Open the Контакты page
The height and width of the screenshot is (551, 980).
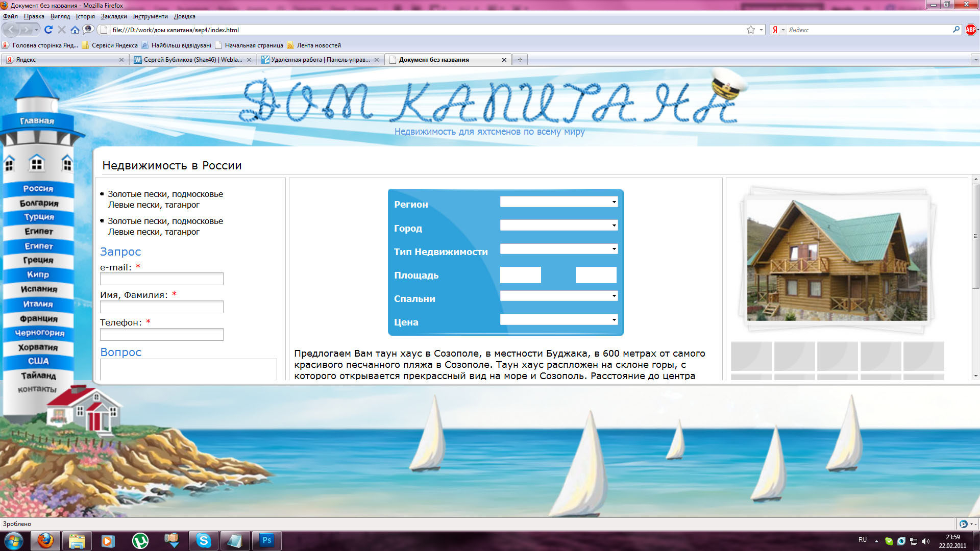[37, 389]
